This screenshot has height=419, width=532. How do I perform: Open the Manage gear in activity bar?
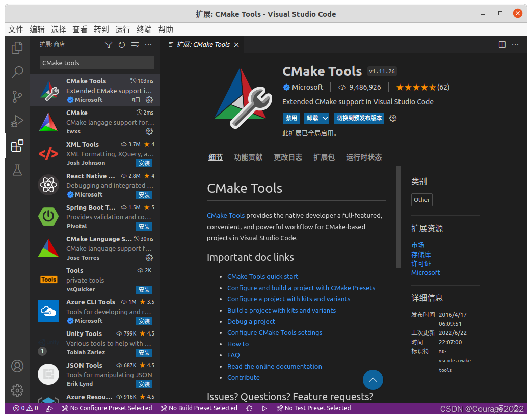(17, 390)
